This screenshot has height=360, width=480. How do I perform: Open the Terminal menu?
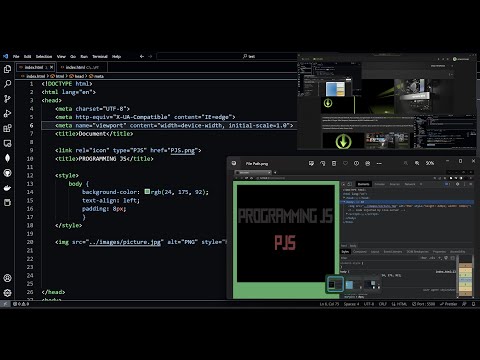(x=100, y=56)
